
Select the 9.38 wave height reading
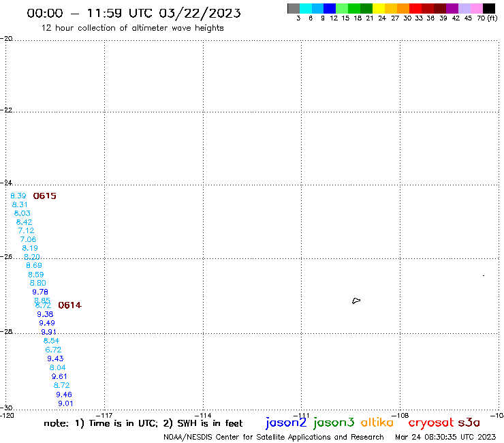(x=45, y=314)
